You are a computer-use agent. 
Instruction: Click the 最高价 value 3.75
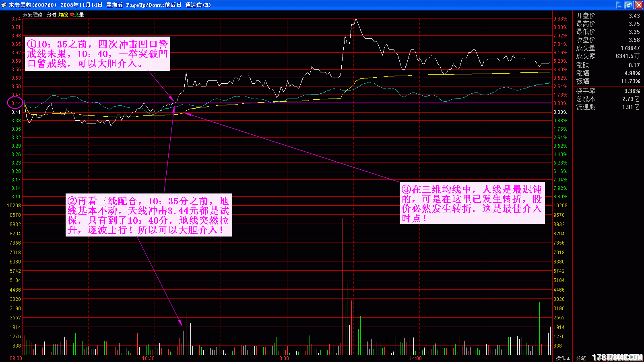[634, 24]
